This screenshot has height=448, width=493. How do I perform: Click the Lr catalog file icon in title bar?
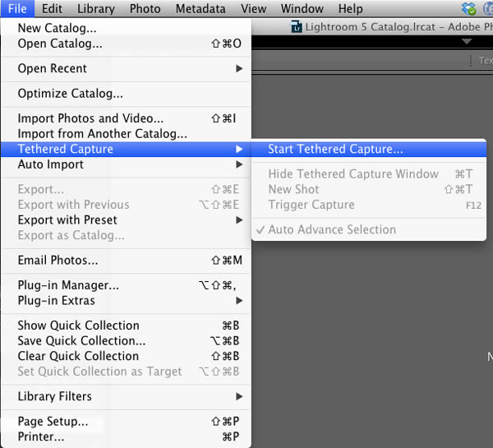click(x=297, y=26)
